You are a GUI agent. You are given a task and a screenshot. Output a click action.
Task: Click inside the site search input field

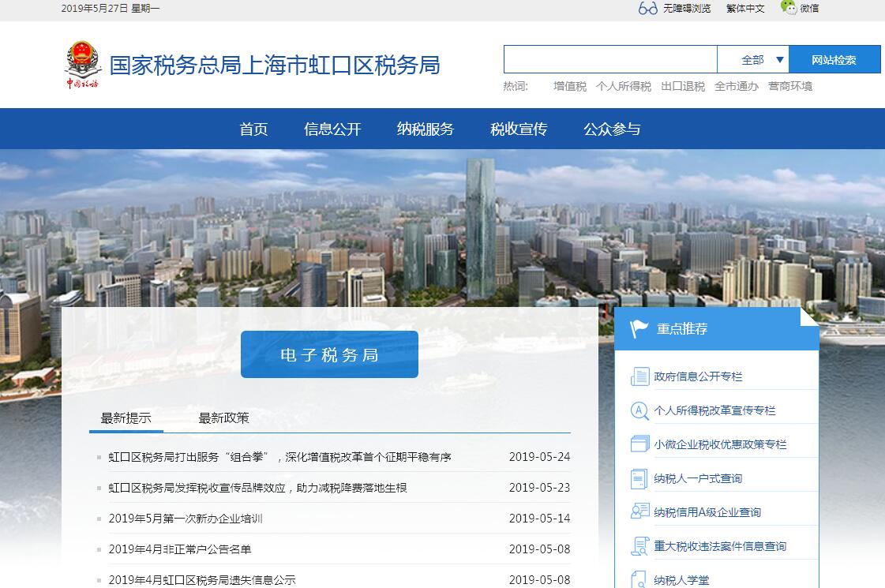tap(609, 60)
